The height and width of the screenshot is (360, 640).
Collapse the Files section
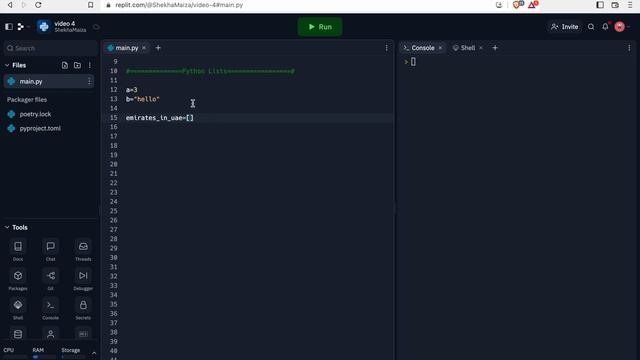point(7,65)
